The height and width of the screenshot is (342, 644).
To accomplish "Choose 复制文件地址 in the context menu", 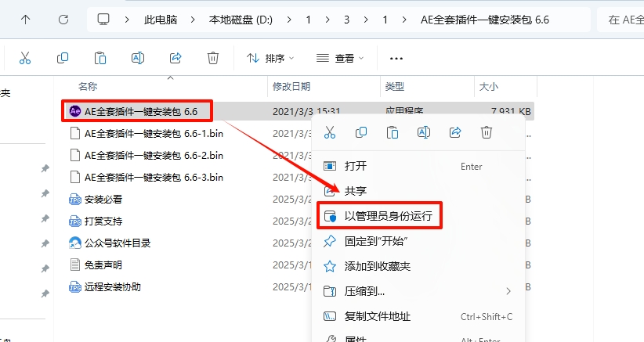I will coord(418,316).
